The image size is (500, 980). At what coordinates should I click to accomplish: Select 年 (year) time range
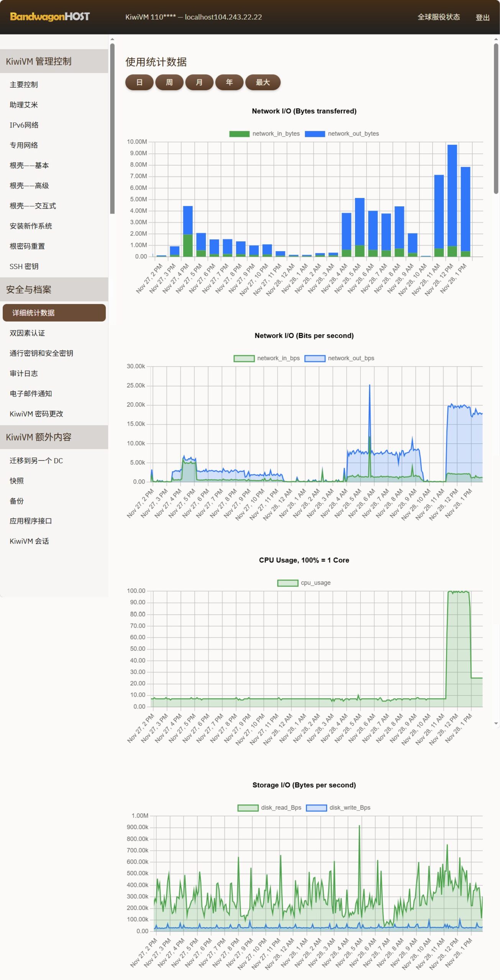(x=229, y=82)
